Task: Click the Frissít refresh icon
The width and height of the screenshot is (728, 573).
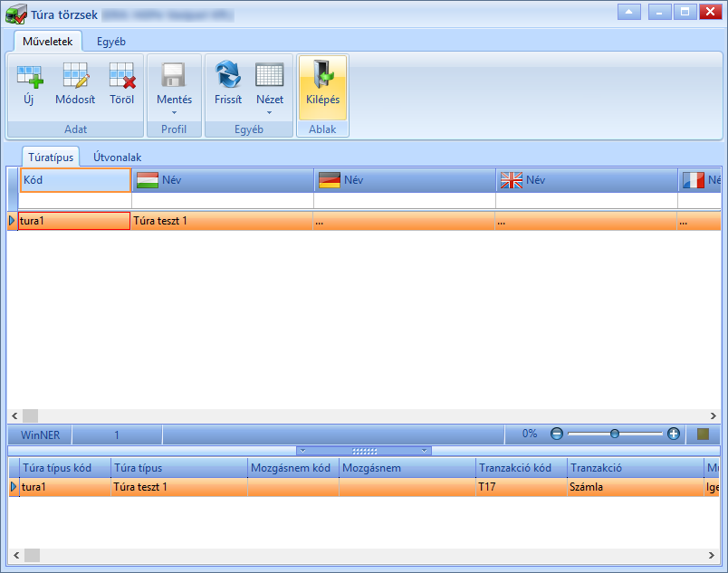Action: tap(228, 74)
